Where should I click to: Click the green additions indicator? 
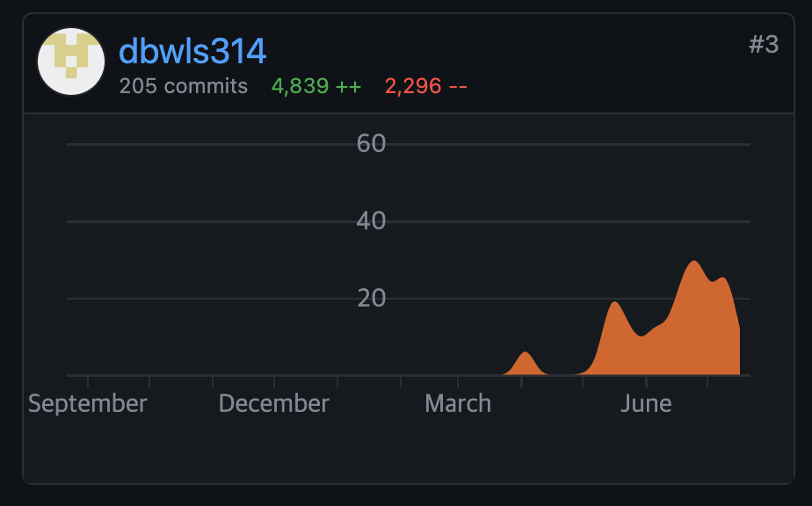(315, 86)
